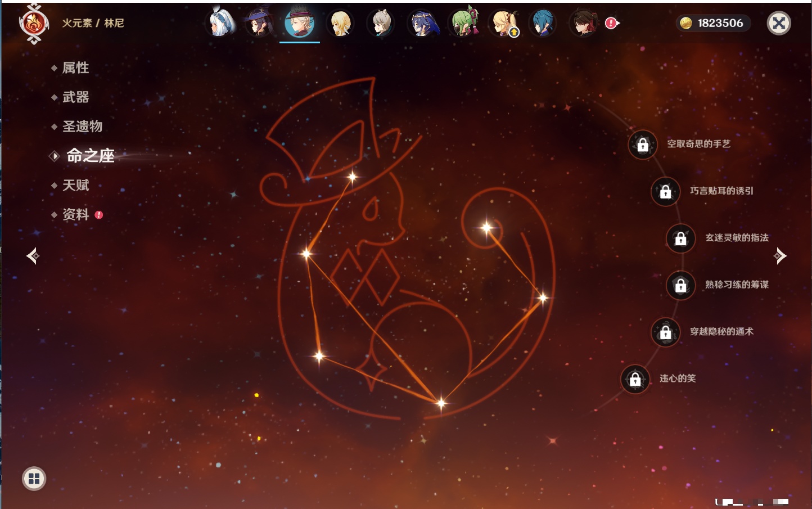This screenshot has height=509, width=812.
Task: Click the Mora coin icon
Action: point(685,23)
